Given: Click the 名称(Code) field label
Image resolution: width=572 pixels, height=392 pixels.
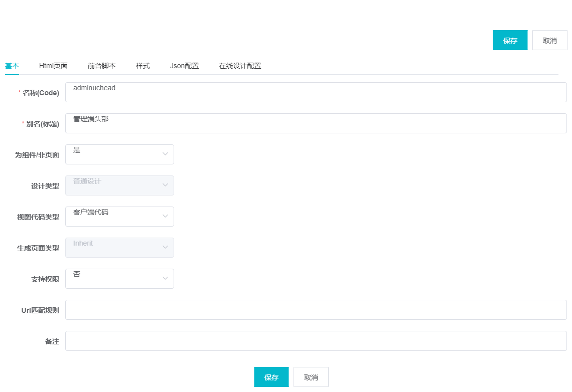Looking at the screenshot, I should [x=41, y=93].
